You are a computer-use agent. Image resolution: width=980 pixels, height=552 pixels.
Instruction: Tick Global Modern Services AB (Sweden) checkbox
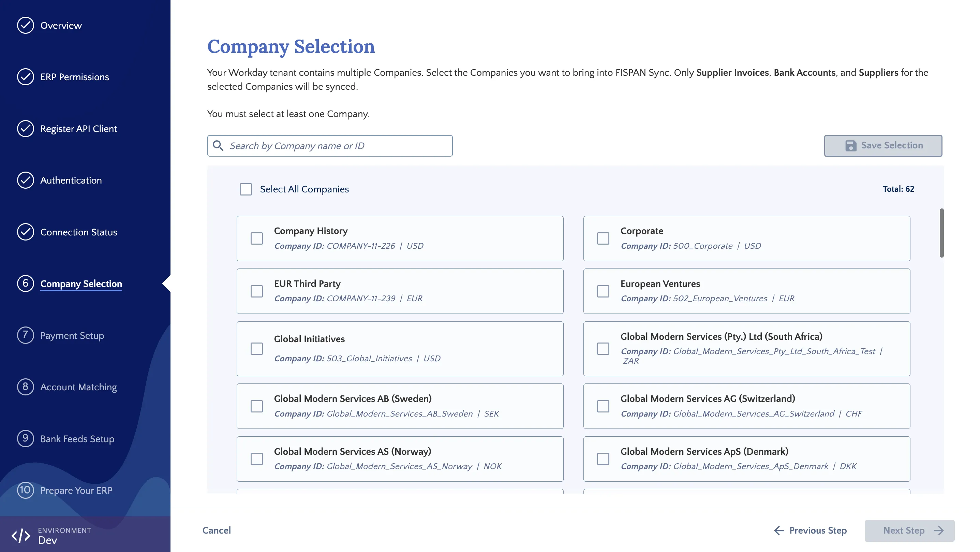tap(257, 406)
